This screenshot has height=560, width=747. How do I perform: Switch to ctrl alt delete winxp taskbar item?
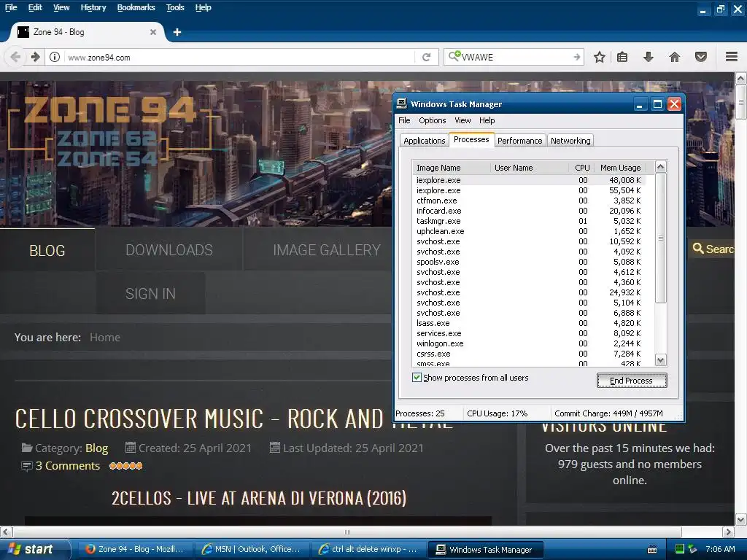pos(368,549)
